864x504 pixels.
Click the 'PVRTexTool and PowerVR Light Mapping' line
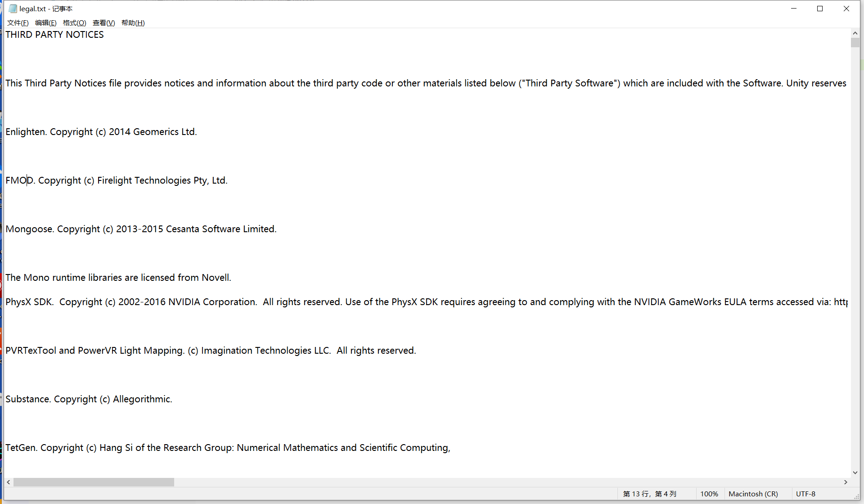(211, 351)
